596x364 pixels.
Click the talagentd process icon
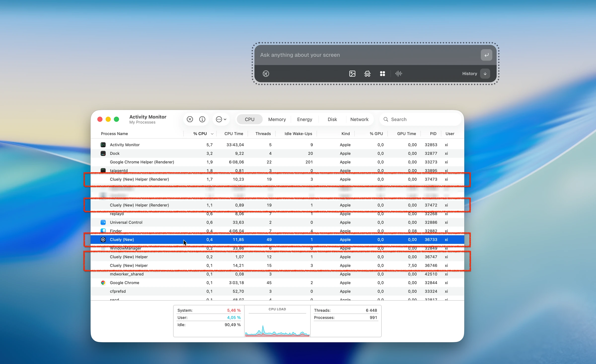pyautogui.click(x=103, y=170)
